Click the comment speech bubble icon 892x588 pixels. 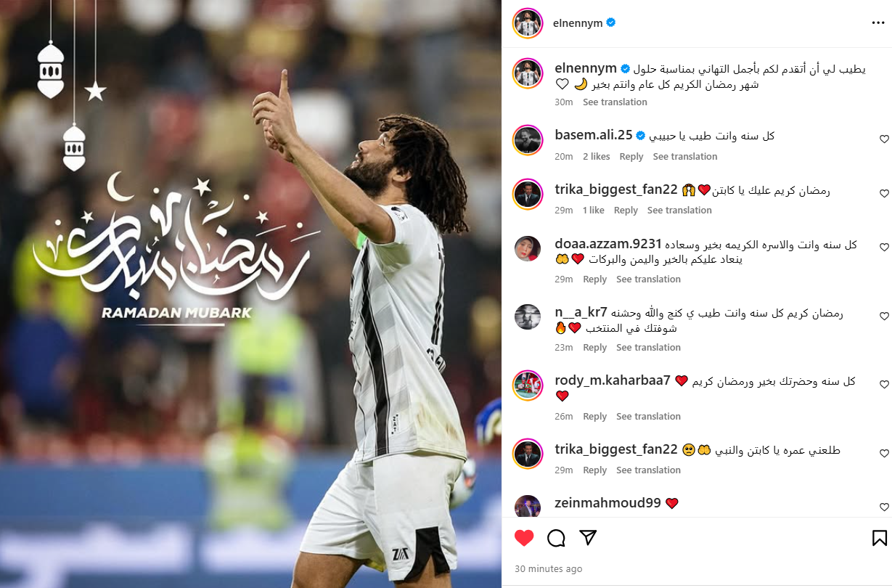(x=556, y=538)
